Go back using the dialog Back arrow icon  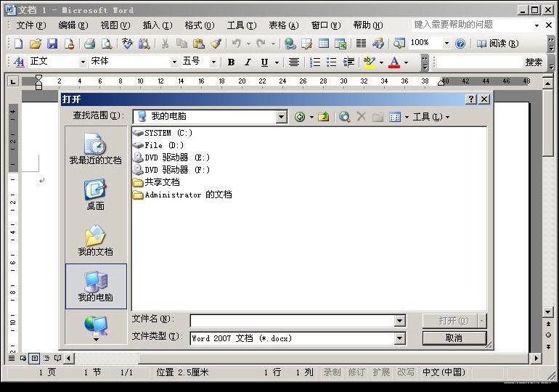click(300, 117)
